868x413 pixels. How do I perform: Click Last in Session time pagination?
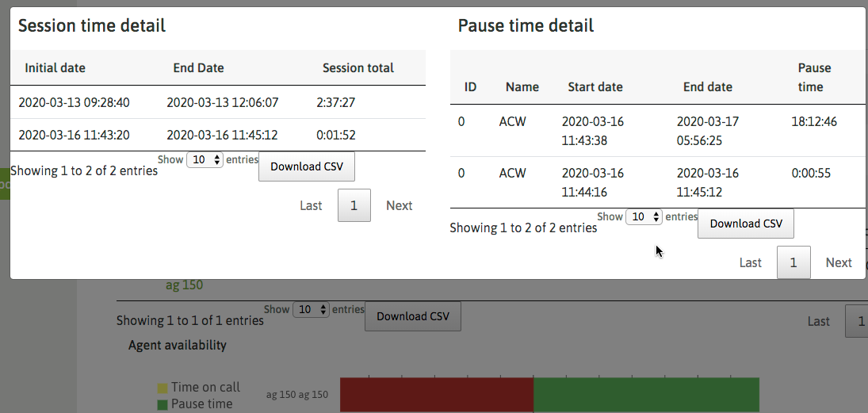click(311, 205)
